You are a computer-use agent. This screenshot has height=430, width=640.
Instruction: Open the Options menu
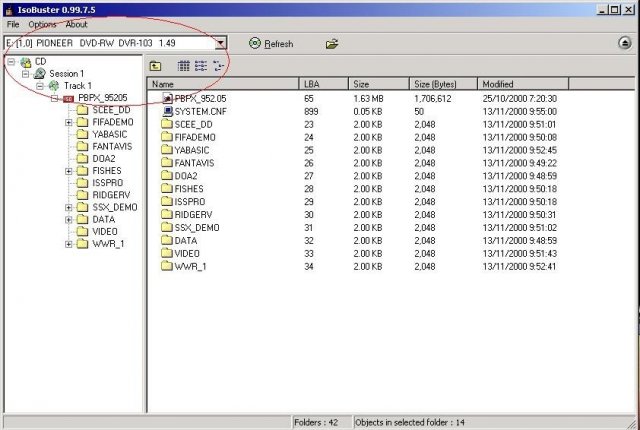pyautogui.click(x=42, y=24)
